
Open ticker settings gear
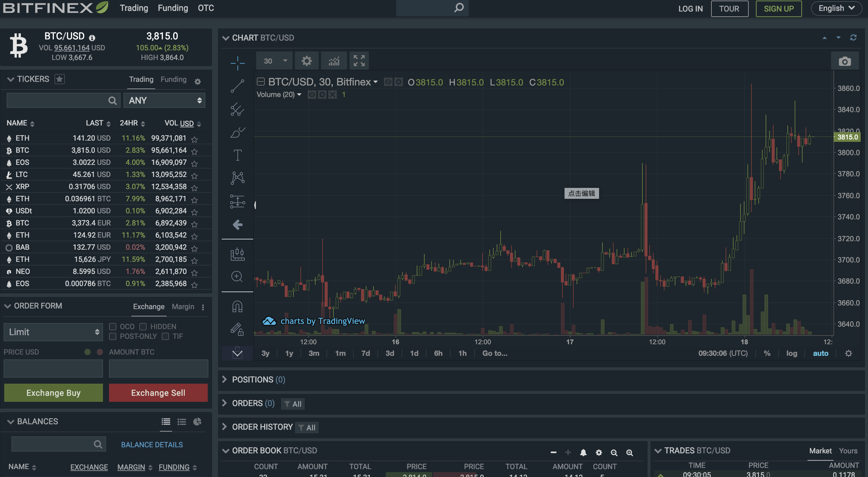[198, 81]
